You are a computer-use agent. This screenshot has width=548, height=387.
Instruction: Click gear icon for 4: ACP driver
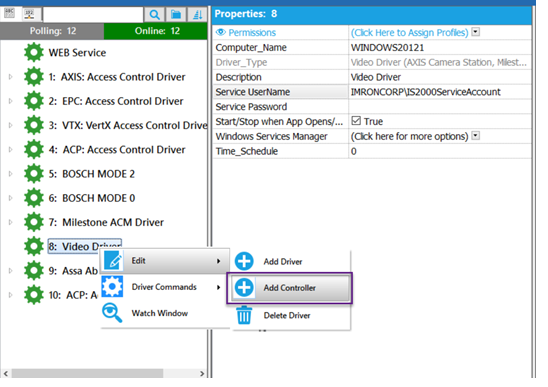pos(34,149)
